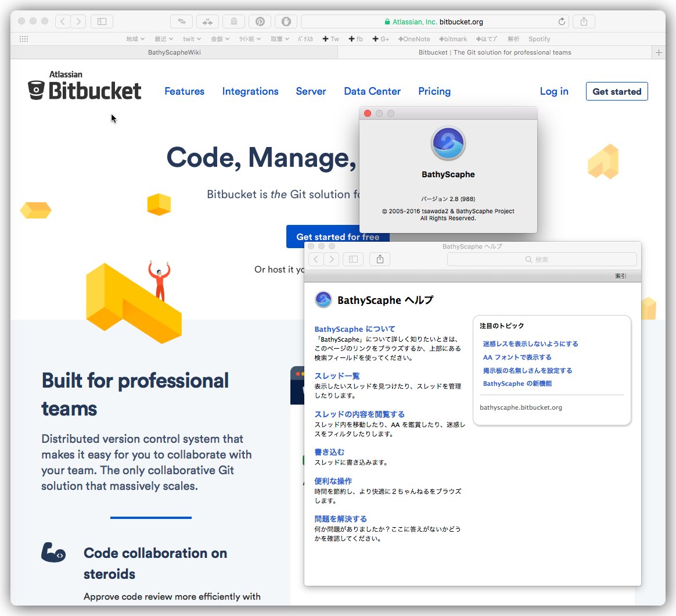Click the Atlassian Bitbucket logo
The height and width of the screenshot is (616, 676).
point(85,86)
